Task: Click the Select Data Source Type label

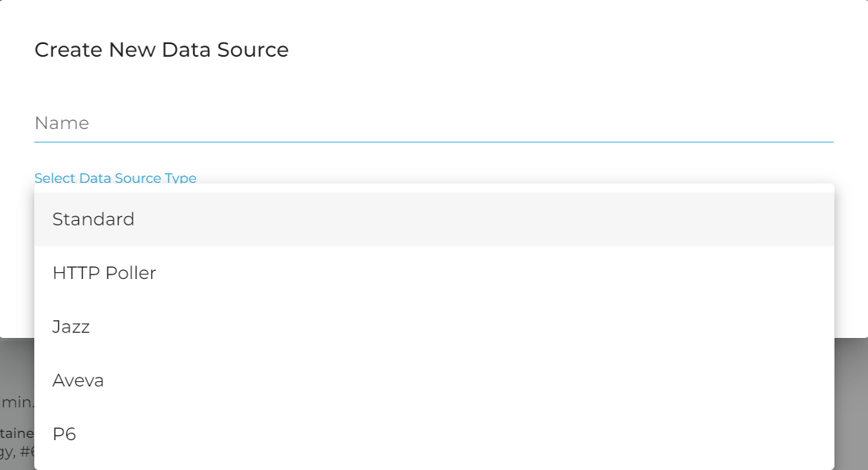Action: [116, 178]
